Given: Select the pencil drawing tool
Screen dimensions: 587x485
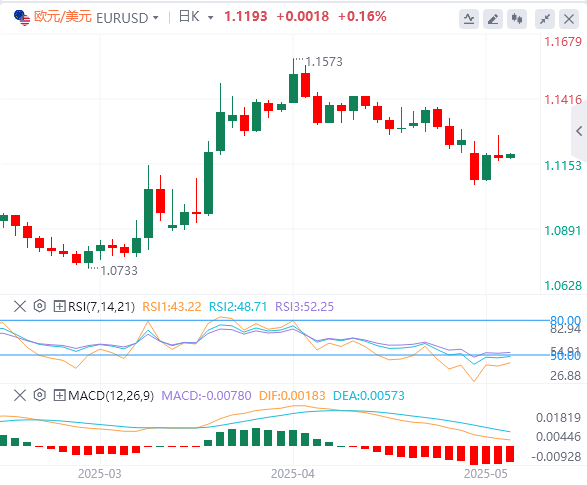Looking at the screenshot, I should pos(493,19).
